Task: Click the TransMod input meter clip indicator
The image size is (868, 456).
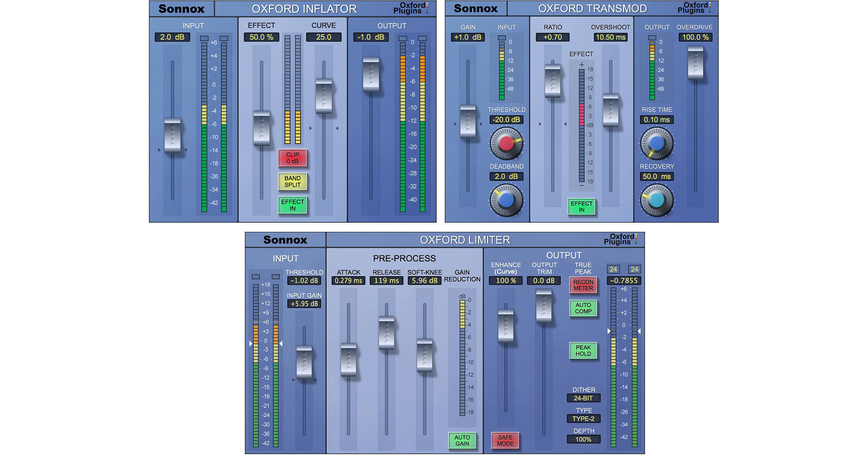Action: 502,38
